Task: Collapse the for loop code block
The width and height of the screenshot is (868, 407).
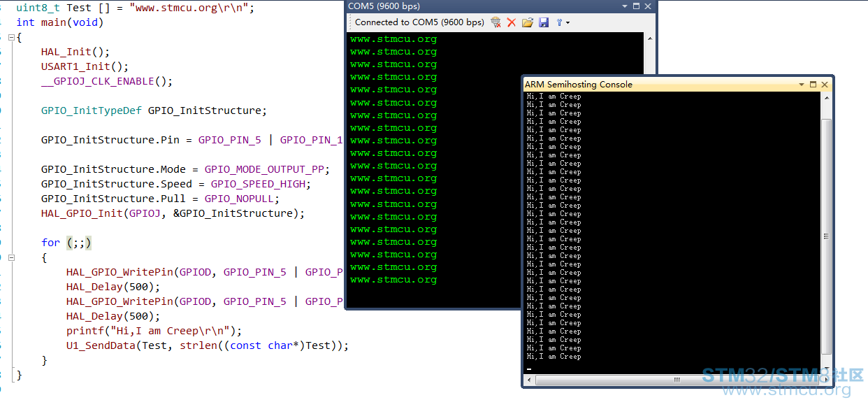Action: click(10, 257)
